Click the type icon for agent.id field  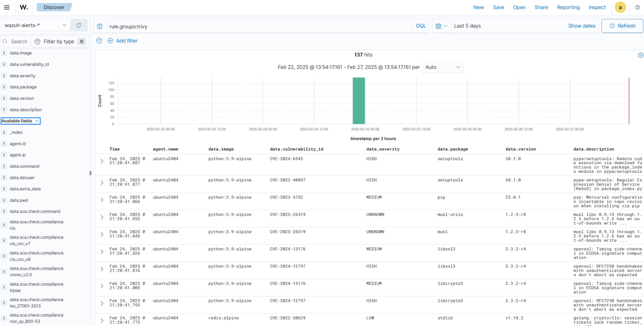4,144
